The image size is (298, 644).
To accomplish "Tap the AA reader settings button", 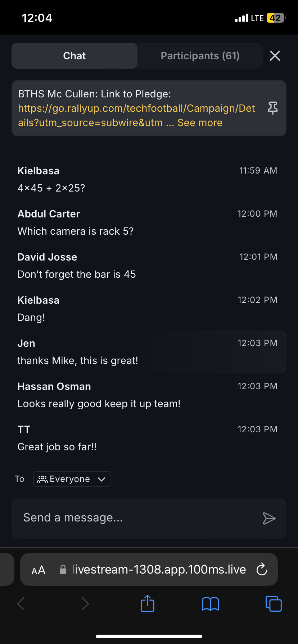I will pyautogui.click(x=39, y=570).
